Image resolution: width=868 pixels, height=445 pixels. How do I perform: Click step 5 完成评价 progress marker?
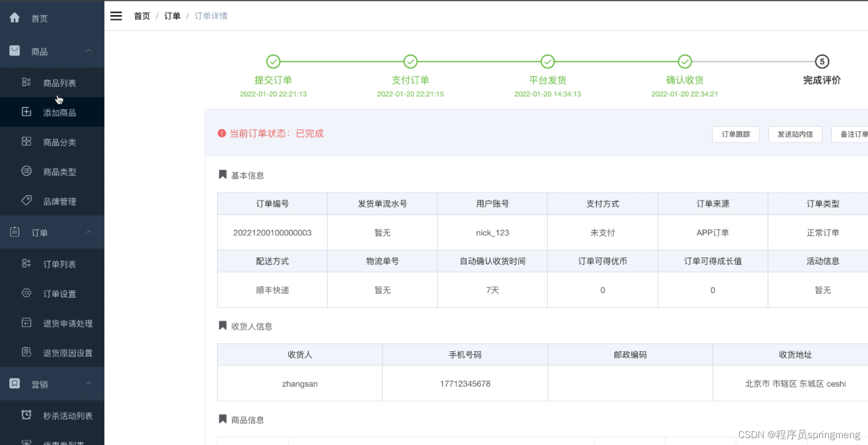[822, 62]
